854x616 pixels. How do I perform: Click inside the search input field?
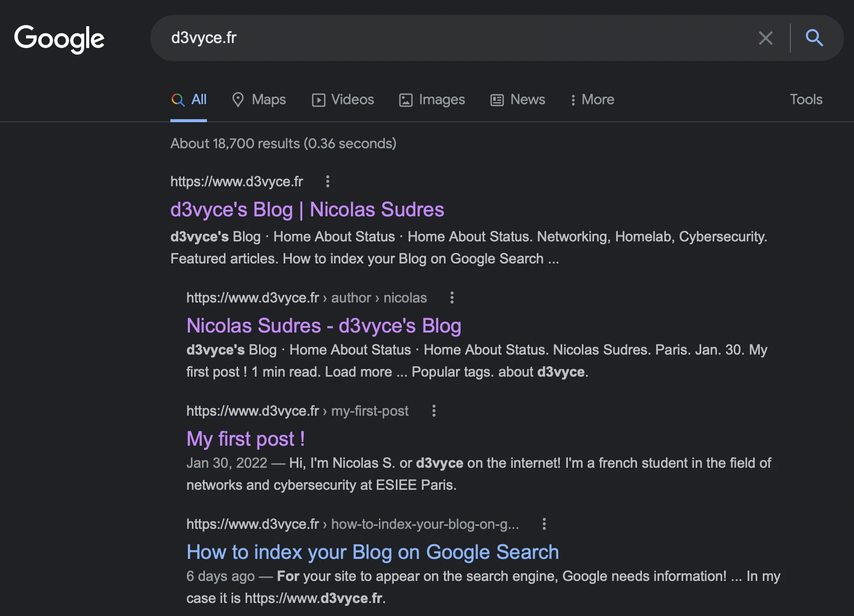(x=451, y=38)
